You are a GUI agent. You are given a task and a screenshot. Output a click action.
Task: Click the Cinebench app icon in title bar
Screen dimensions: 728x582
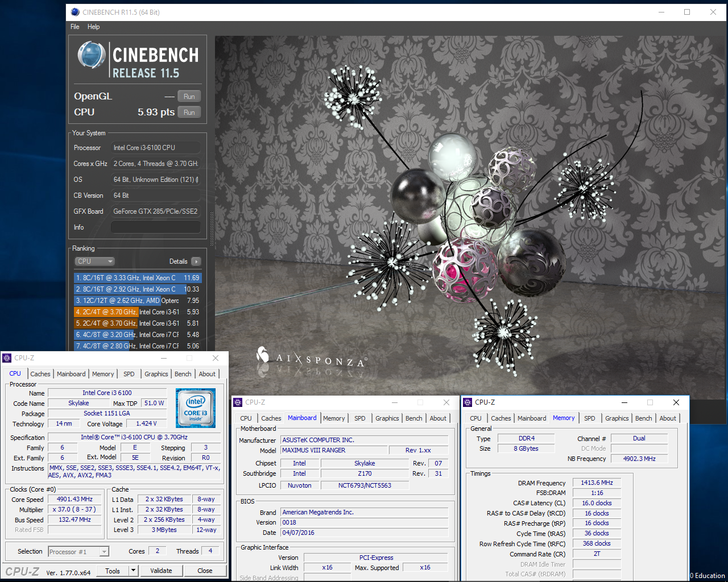coord(75,12)
